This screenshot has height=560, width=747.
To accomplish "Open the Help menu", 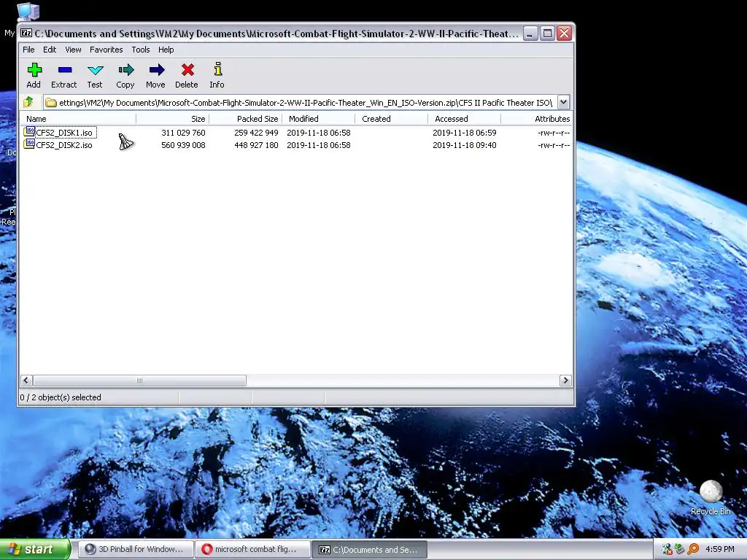I will click(x=166, y=50).
